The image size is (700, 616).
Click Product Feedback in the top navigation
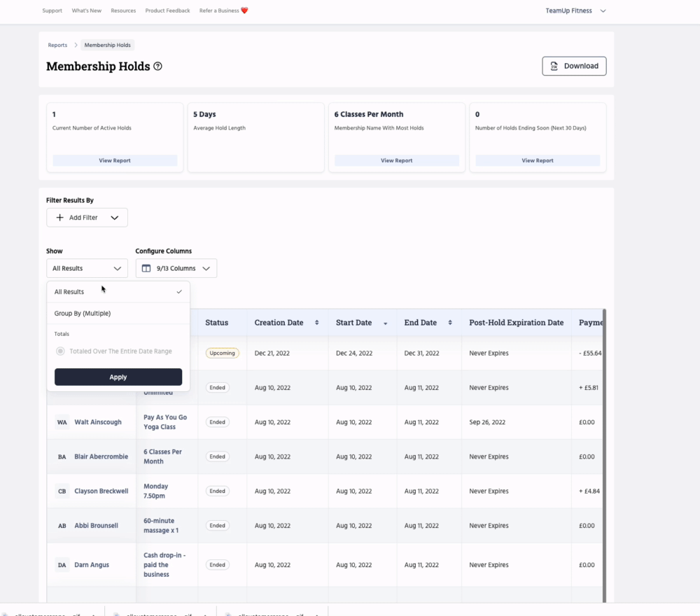coord(167,10)
